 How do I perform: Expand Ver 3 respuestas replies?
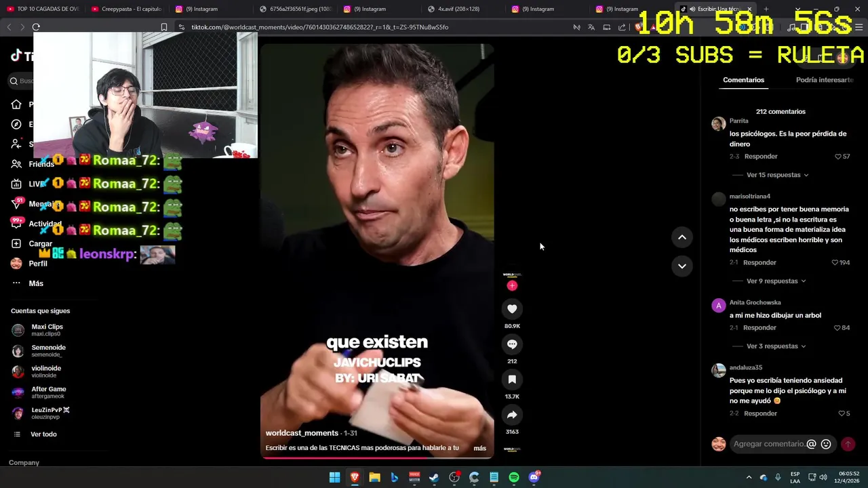(776, 346)
